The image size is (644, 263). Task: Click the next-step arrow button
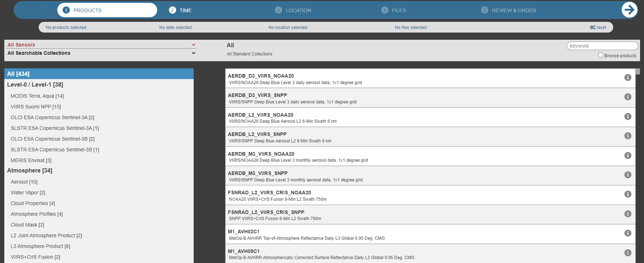pos(629,10)
